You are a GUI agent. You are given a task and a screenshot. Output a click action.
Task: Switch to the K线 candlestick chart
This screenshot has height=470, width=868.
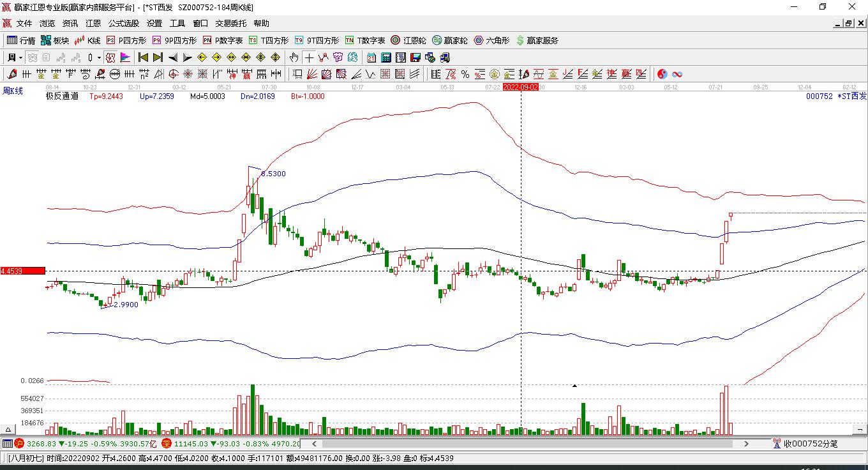[87, 40]
